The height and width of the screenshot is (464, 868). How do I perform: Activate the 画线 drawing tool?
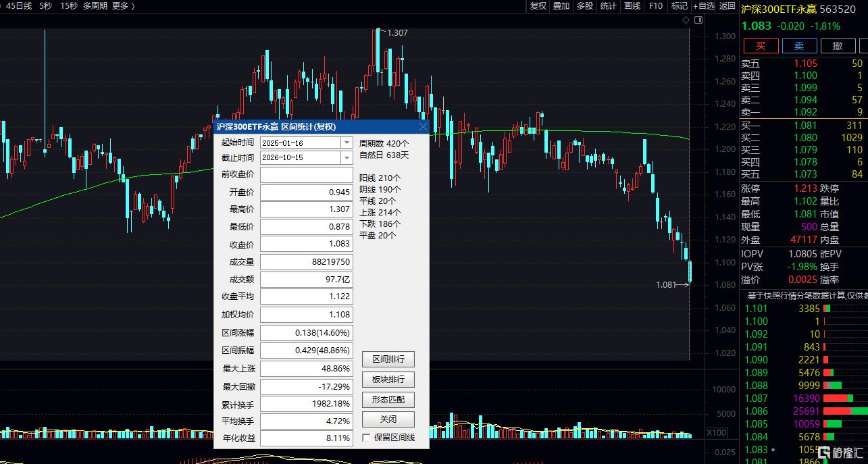pyautogui.click(x=632, y=6)
